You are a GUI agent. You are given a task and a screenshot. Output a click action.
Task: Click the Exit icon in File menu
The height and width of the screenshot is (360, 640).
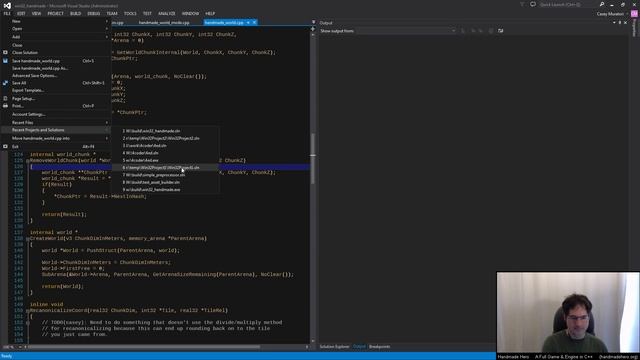click(5, 147)
